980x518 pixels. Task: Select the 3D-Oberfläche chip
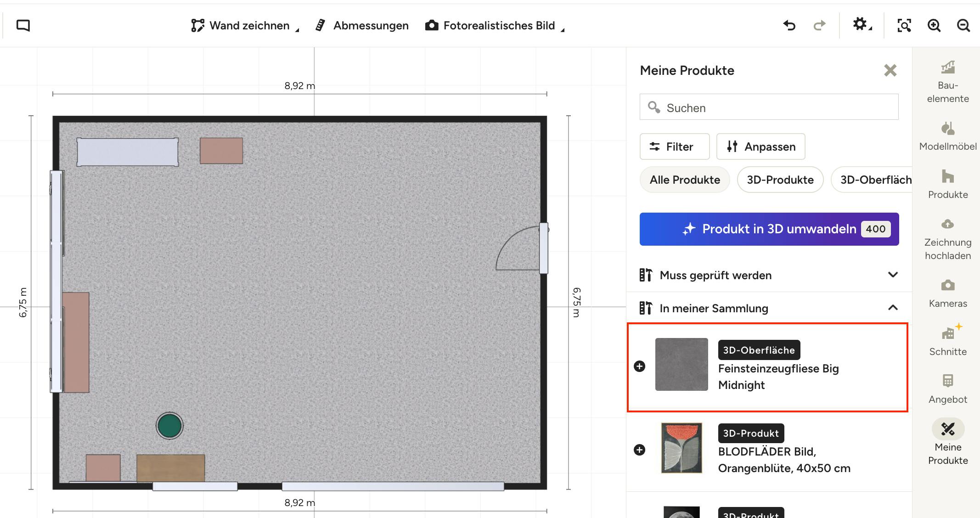872,180
